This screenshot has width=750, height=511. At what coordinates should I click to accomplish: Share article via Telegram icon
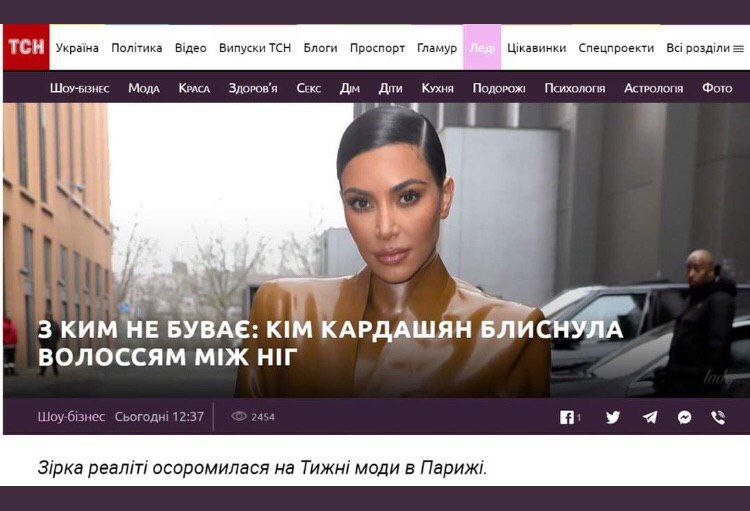coord(649,417)
